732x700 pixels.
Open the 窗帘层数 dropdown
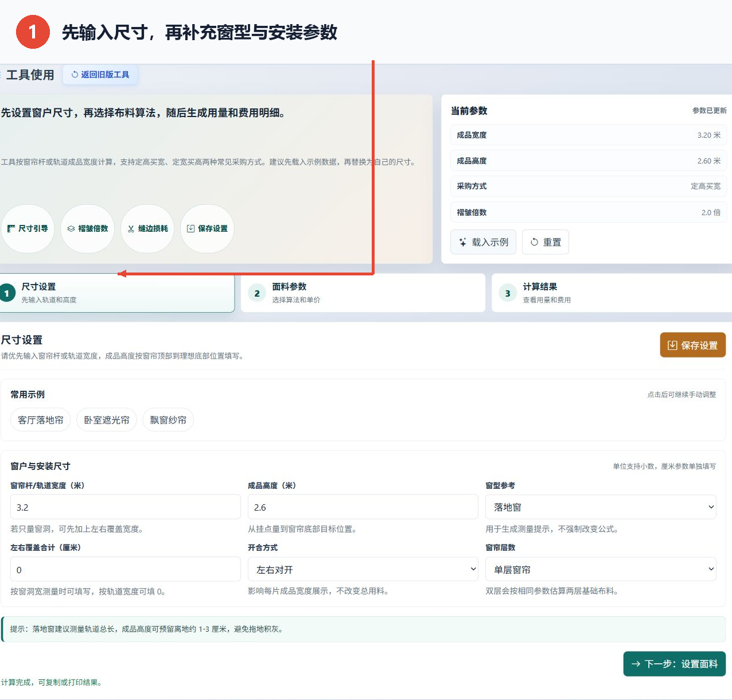tap(601, 570)
